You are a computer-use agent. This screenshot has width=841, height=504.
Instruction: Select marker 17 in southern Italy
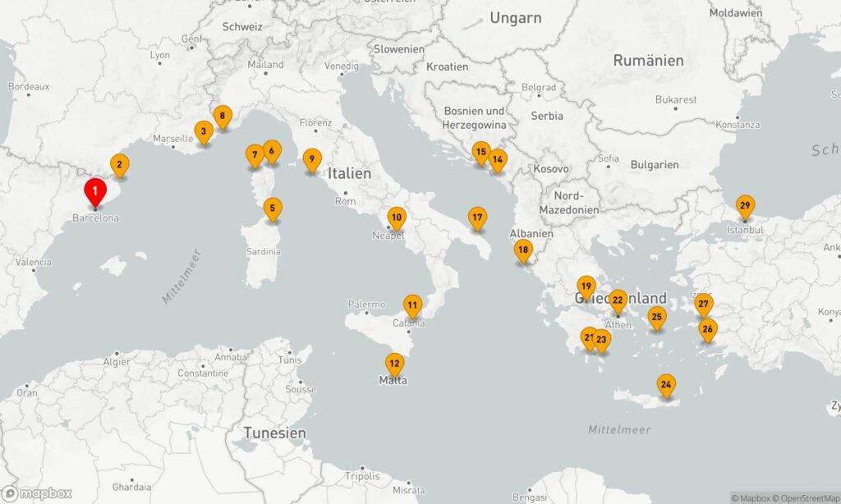[x=477, y=218]
